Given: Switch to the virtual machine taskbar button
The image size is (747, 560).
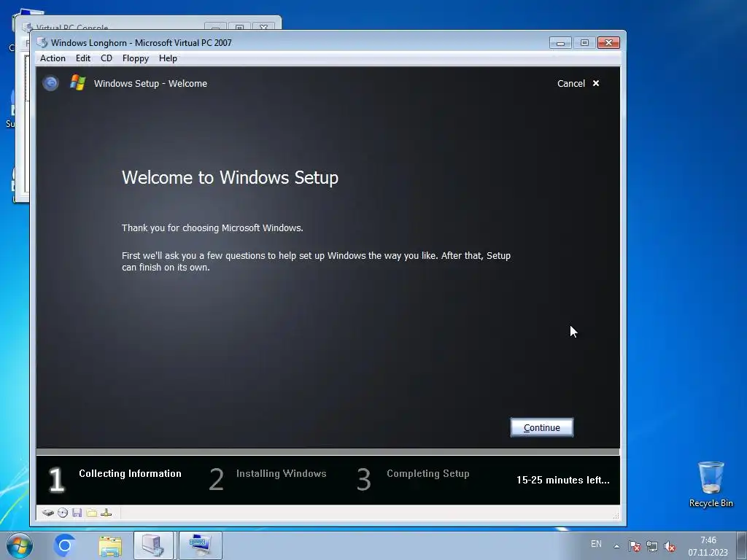Looking at the screenshot, I should coord(200,545).
